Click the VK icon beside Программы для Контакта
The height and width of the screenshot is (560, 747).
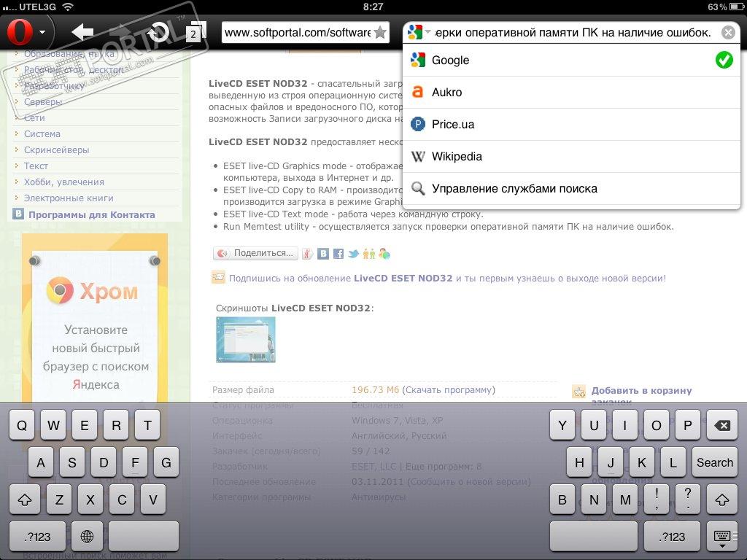point(18,214)
